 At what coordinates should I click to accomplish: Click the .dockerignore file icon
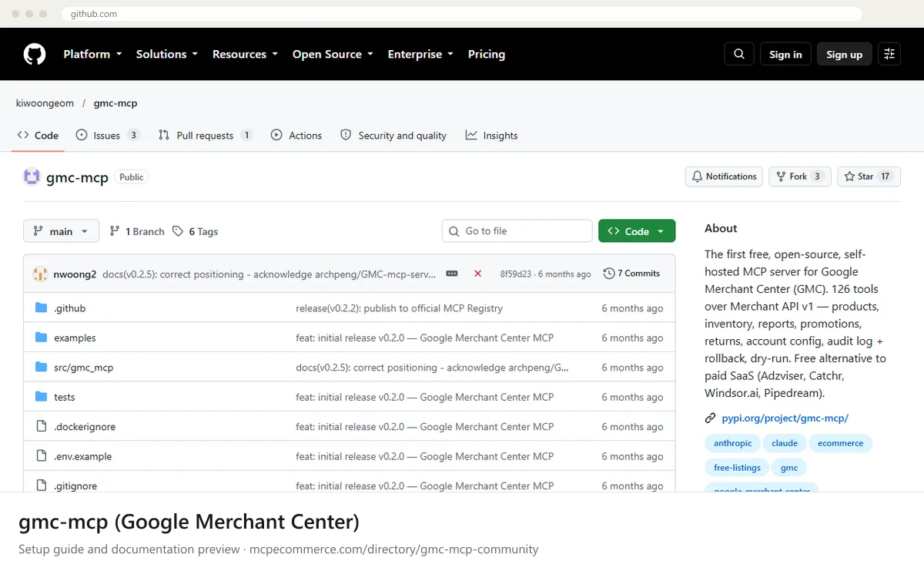[x=42, y=426]
